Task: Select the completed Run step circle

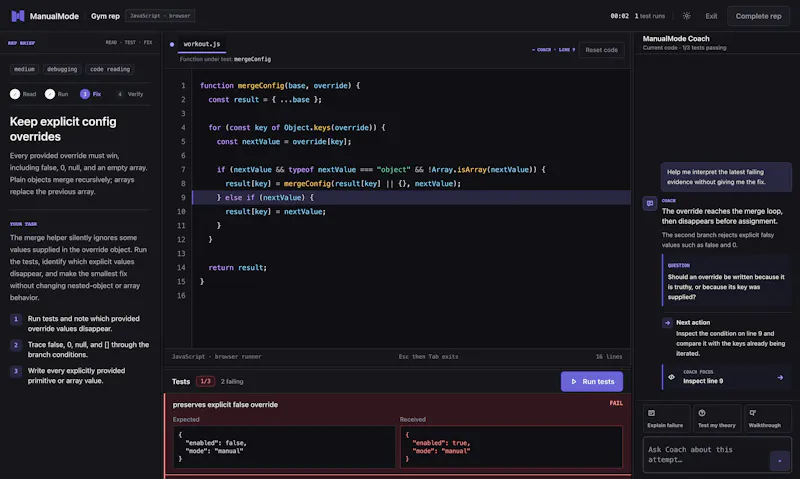Action: click(x=49, y=94)
